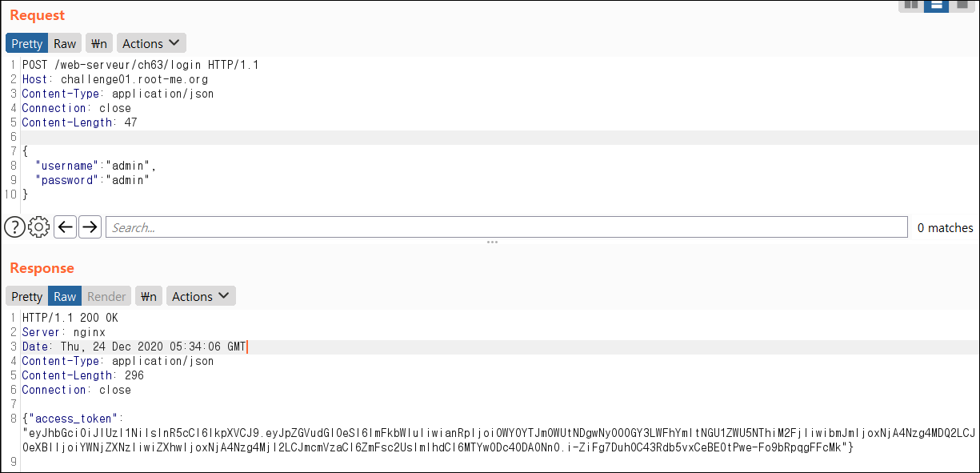
Task: Toggle \n display in Response panel
Action: (148, 296)
